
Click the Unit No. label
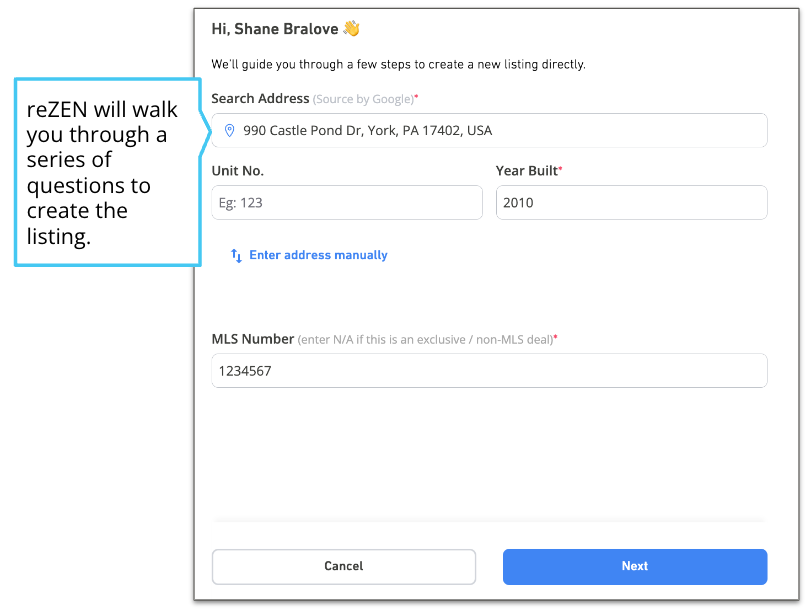pyautogui.click(x=238, y=171)
